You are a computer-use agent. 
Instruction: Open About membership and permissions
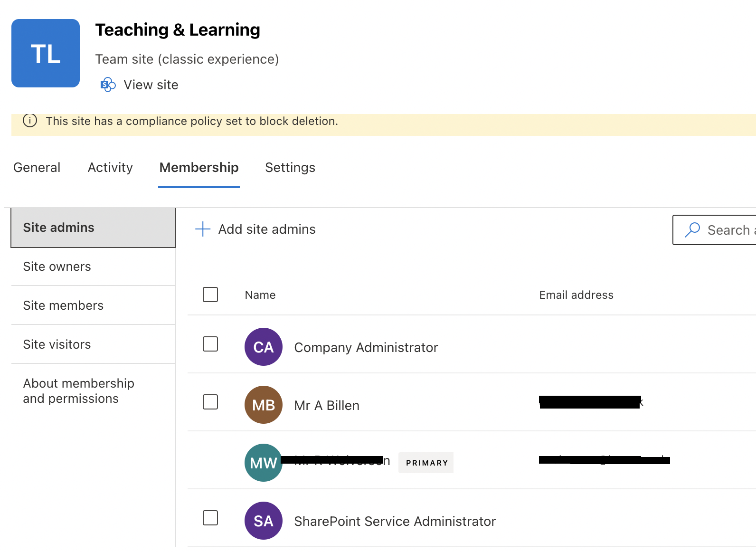pos(79,391)
